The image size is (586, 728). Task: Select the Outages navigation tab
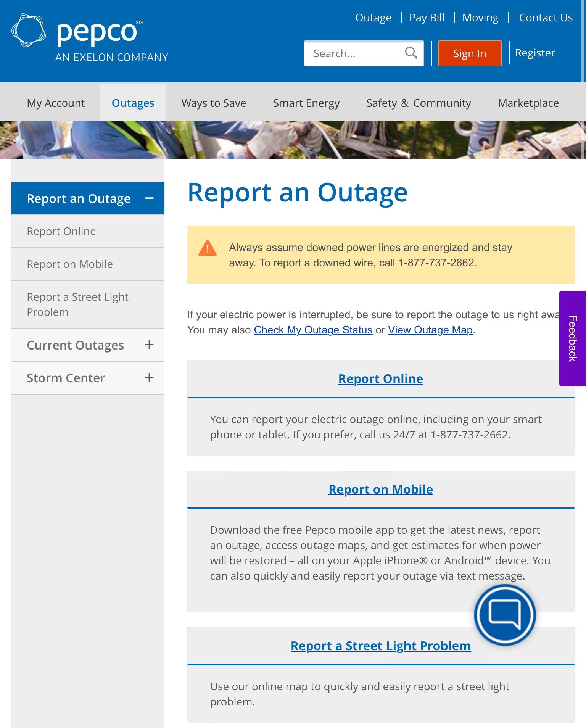point(133,103)
